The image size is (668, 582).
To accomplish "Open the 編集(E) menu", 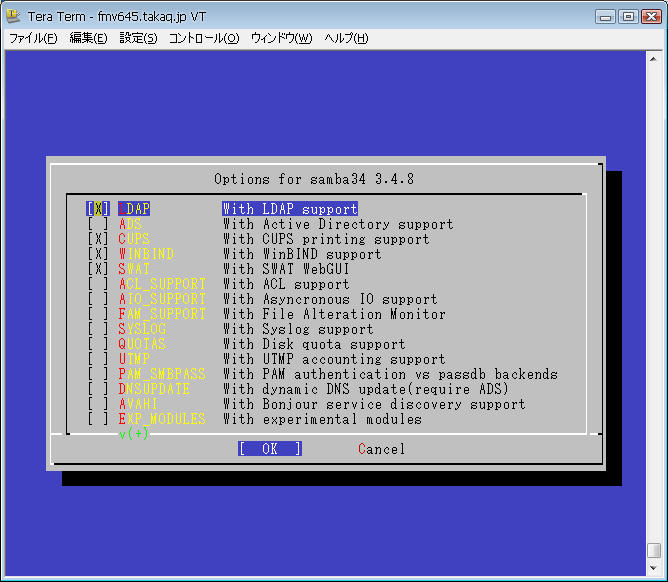I will pyautogui.click(x=88, y=38).
